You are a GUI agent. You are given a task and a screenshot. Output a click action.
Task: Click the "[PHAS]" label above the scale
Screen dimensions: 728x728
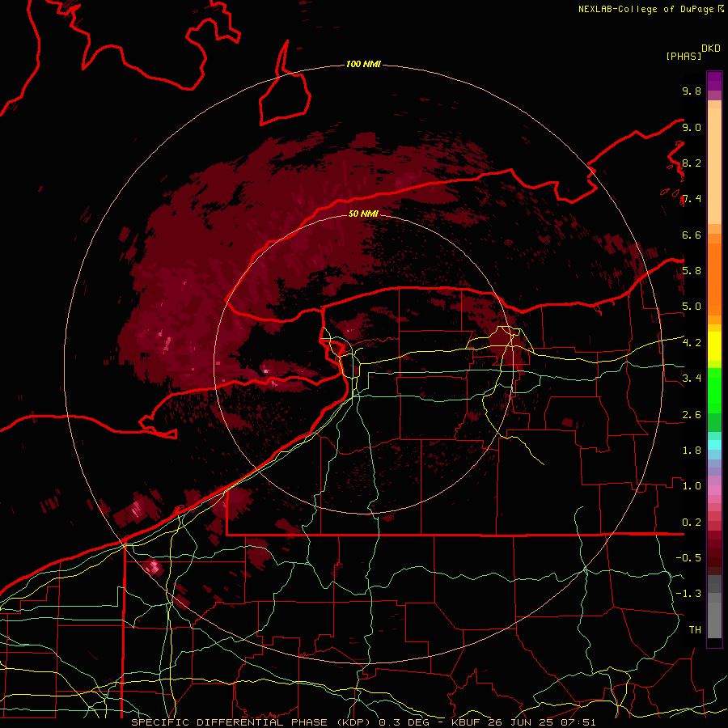[x=684, y=56]
